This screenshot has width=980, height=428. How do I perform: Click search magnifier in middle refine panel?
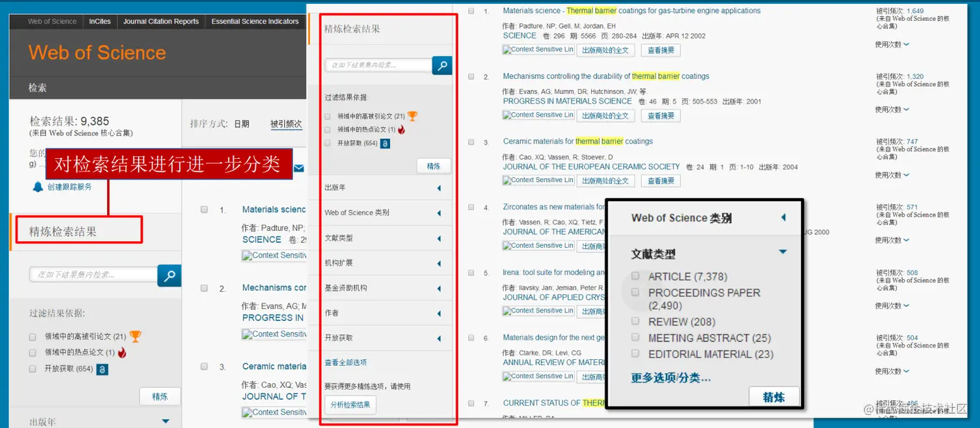(x=442, y=65)
